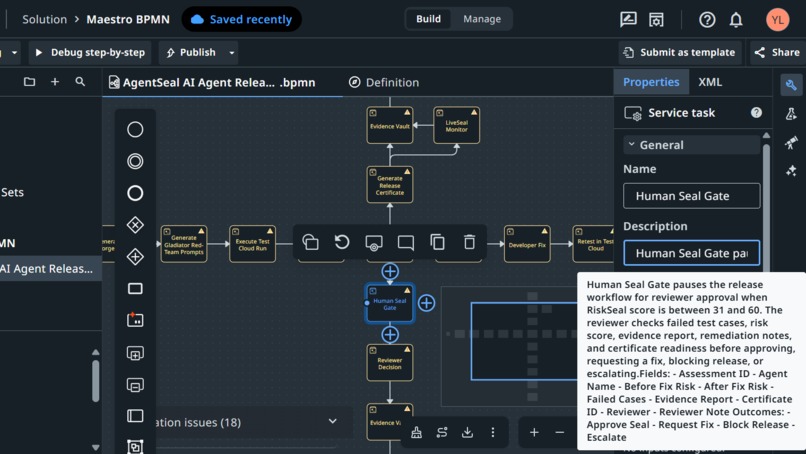
Task: Add a comment to the selected task
Action: click(x=406, y=242)
